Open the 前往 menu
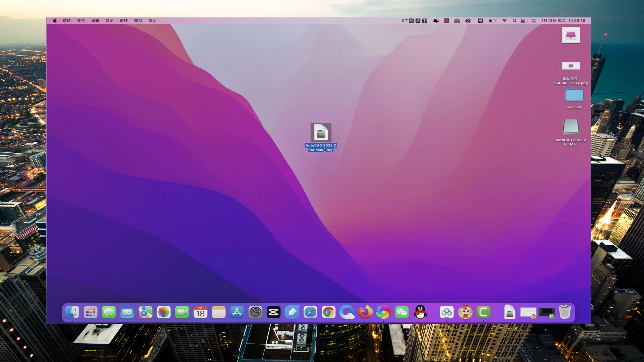 (x=124, y=21)
